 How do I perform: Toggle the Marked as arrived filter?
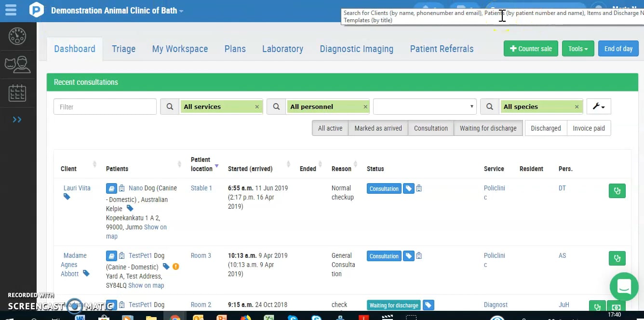coord(378,128)
